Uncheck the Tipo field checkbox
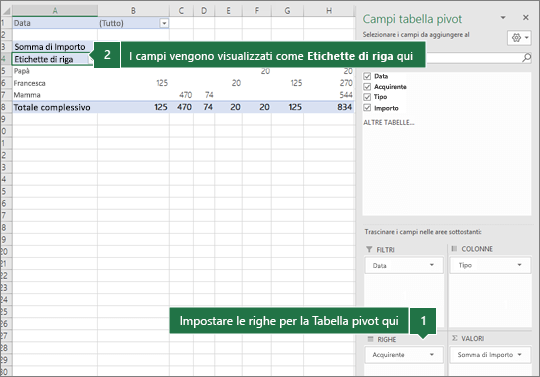This screenshot has width=540, height=377. coord(367,97)
